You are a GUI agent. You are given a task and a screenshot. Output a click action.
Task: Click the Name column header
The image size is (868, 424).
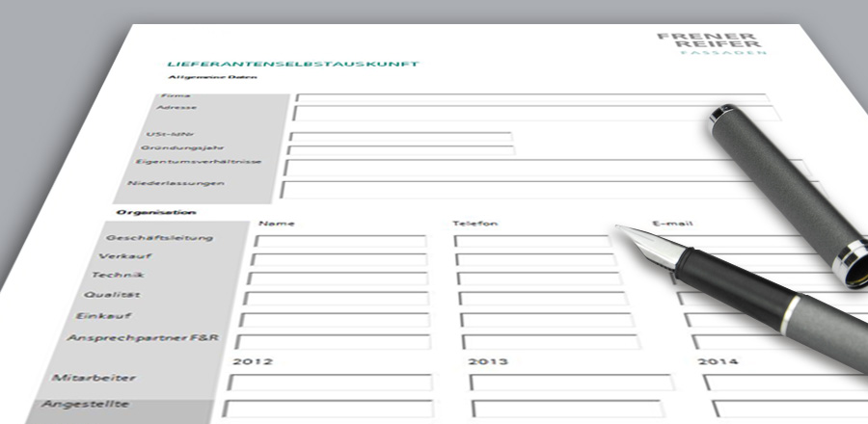point(277,224)
